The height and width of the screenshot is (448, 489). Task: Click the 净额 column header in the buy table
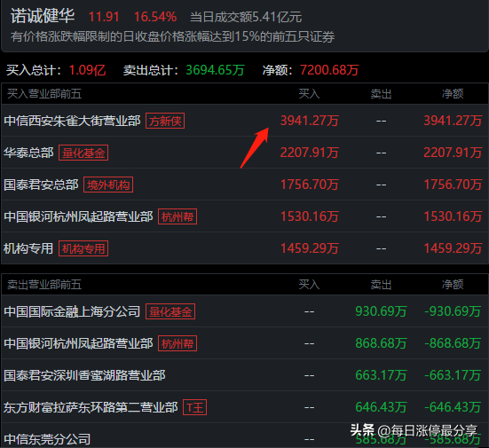[x=453, y=94]
